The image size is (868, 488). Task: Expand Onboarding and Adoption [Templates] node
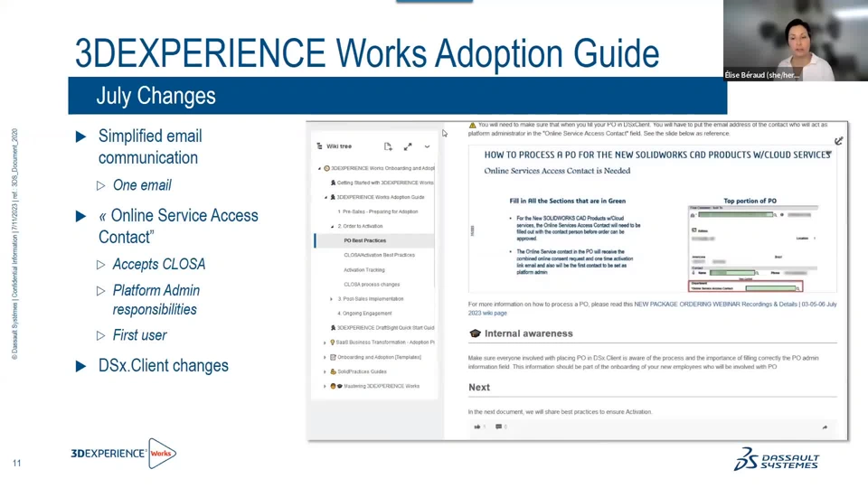click(x=325, y=358)
